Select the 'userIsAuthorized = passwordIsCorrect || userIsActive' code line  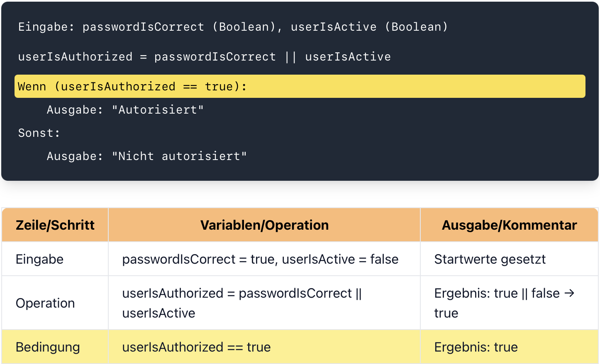(204, 57)
